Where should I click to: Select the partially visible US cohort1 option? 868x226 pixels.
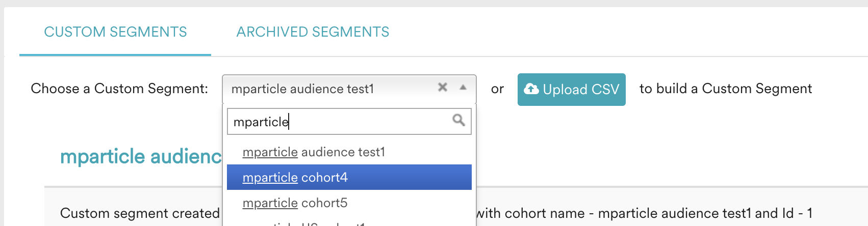pyautogui.click(x=349, y=222)
